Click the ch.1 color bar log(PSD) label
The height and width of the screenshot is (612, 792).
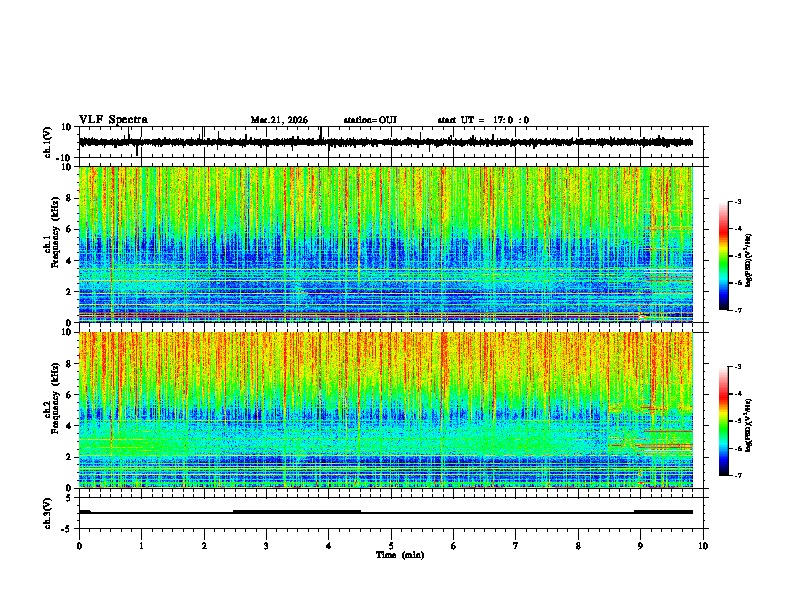pyautogui.click(x=749, y=260)
